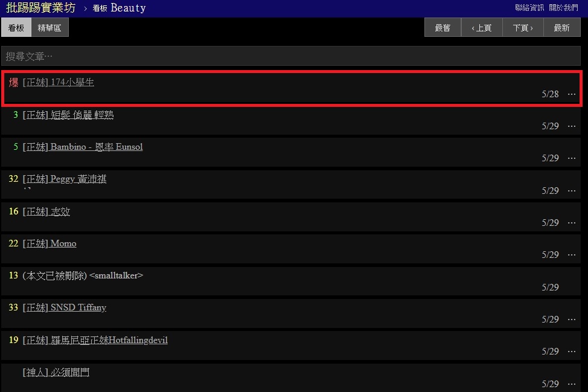Open the [神人] 必須聞鬥 post
The height and width of the screenshot is (392, 588).
coord(56,372)
